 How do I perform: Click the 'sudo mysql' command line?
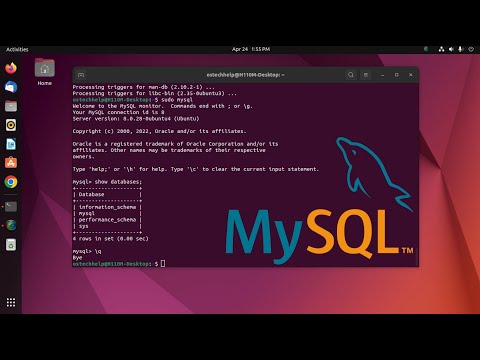[x=133, y=100]
